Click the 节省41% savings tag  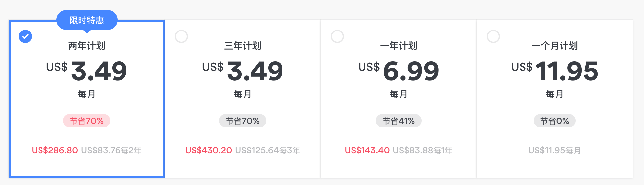(x=399, y=121)
